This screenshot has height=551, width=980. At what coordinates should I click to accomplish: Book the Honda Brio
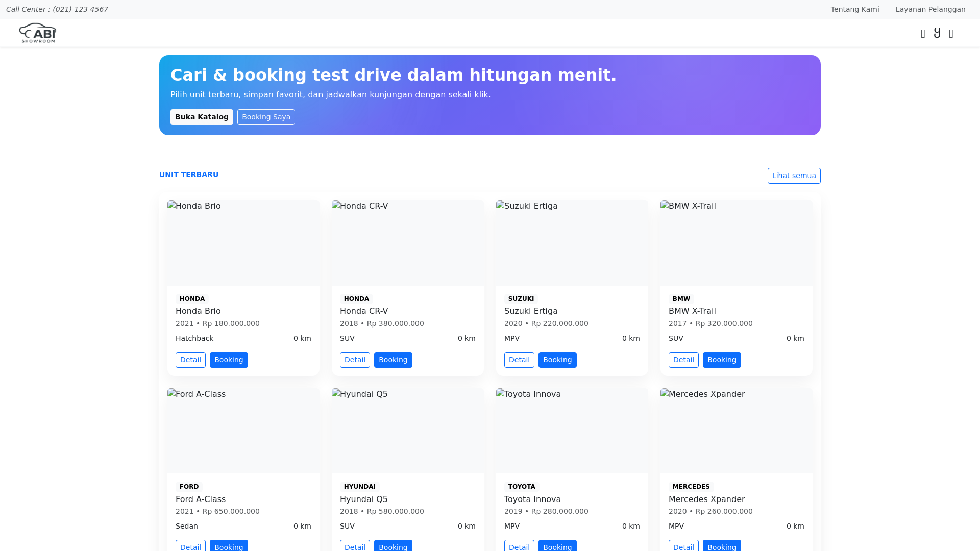point(229,360)
